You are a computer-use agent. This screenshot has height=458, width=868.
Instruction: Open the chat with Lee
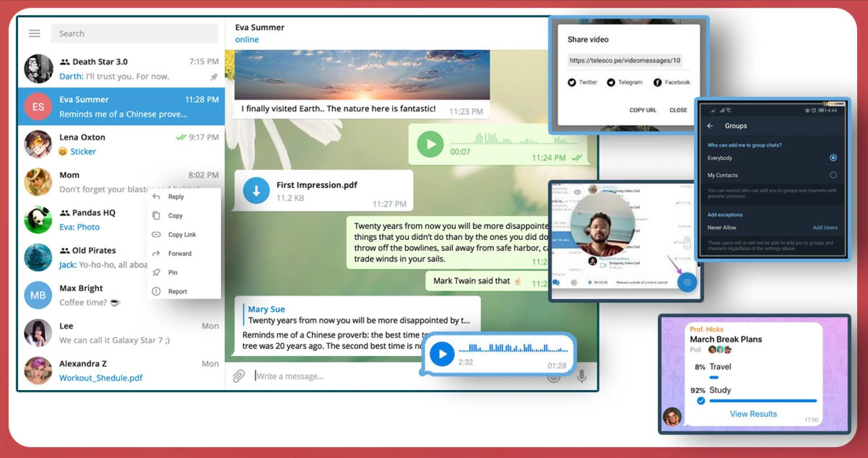click(x=121, y=333)
